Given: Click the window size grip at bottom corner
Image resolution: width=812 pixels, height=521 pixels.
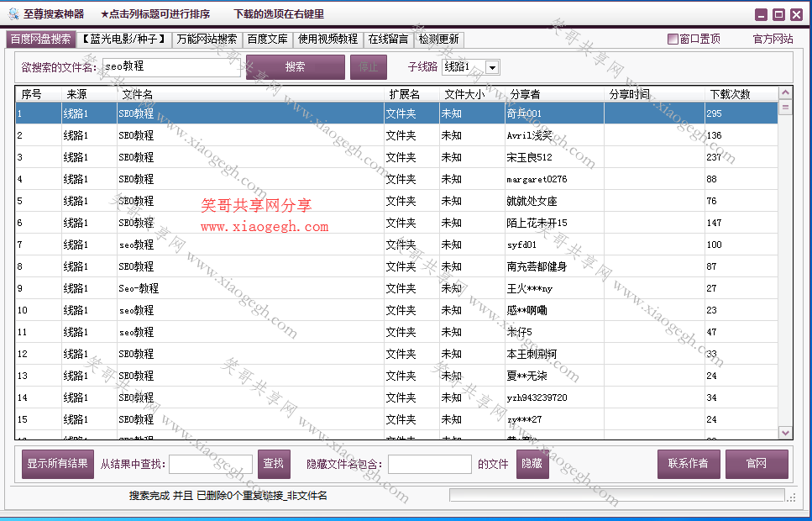Looking at the screenshot, I should click(x=792, y=497).
